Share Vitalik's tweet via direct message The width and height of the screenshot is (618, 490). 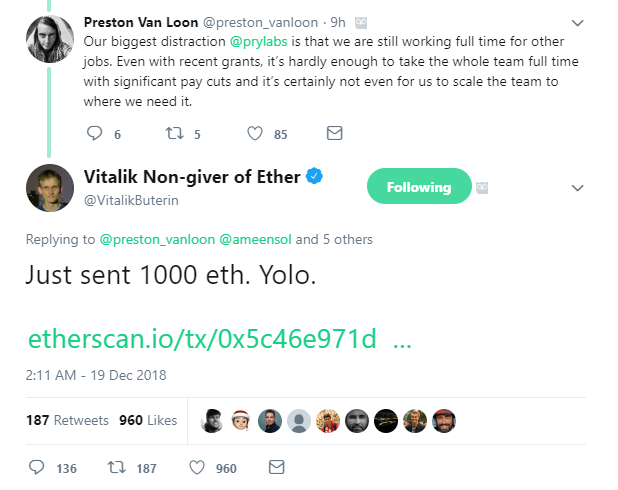(277, 467)
